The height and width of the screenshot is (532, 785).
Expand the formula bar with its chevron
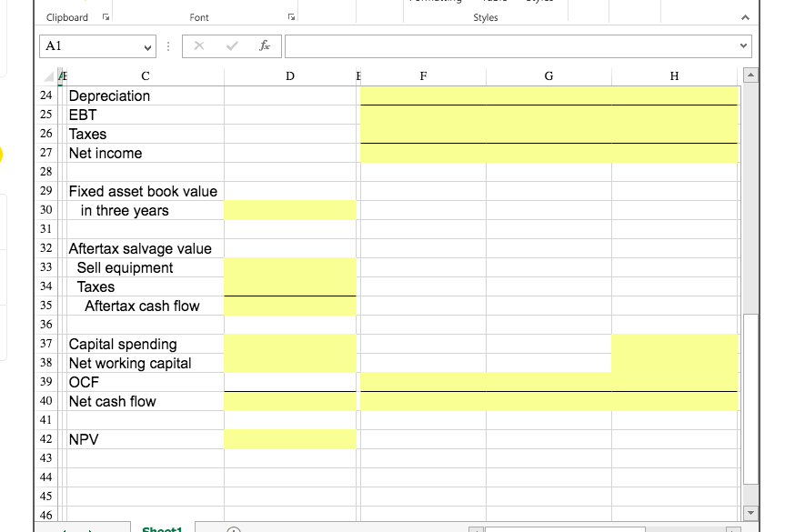pyautogui.click(x=744, y=45)
